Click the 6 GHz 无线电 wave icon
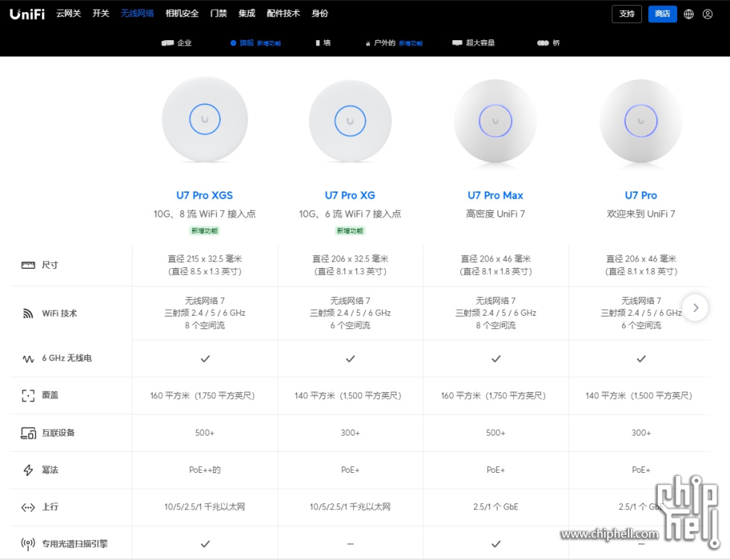 28,358
